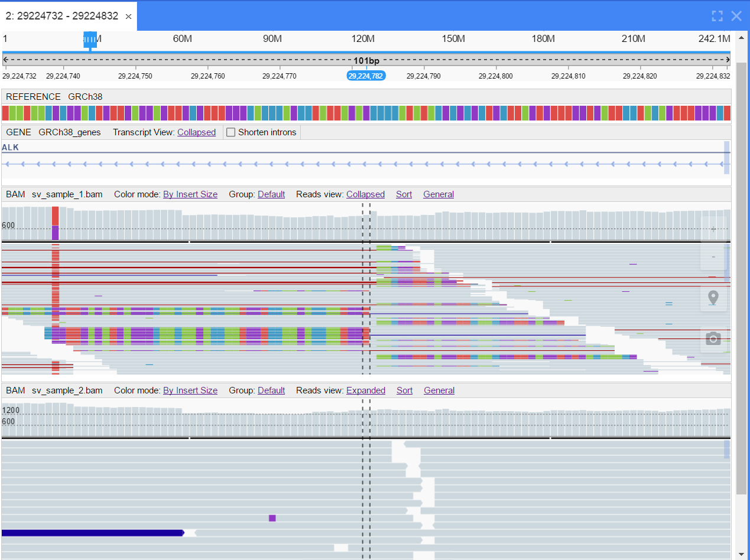Click the purple mismatch square in sv_sample_2
Image resolution: width=750 pixels, height=560 pixels.
click(272, 518)
